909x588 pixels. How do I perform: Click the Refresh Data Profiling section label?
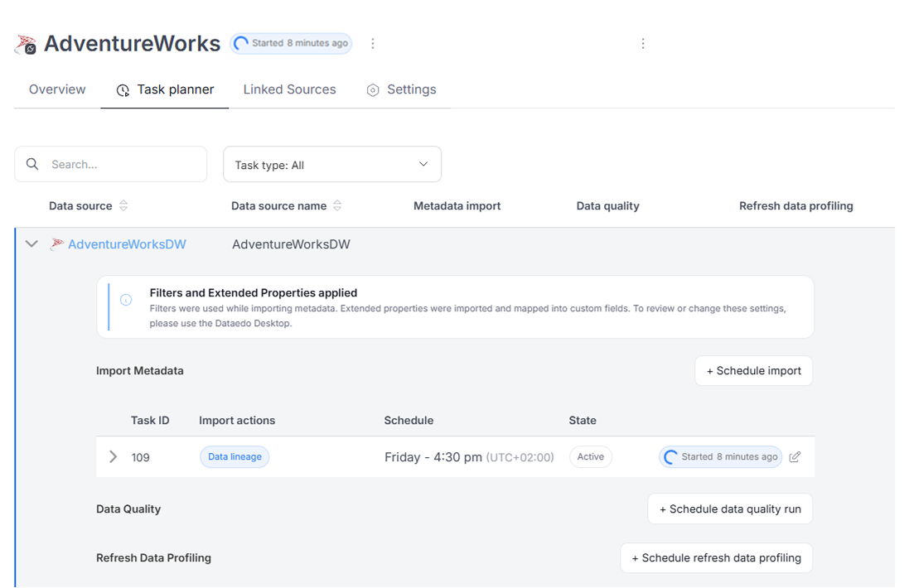coord(153,558)
